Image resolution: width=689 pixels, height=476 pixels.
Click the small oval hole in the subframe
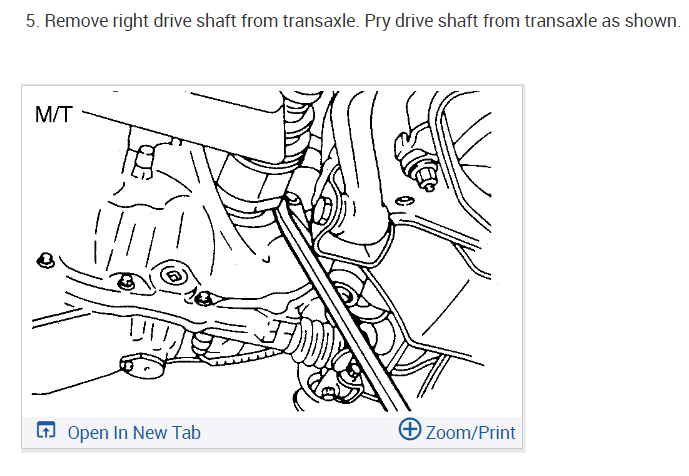tap(404, 200)
